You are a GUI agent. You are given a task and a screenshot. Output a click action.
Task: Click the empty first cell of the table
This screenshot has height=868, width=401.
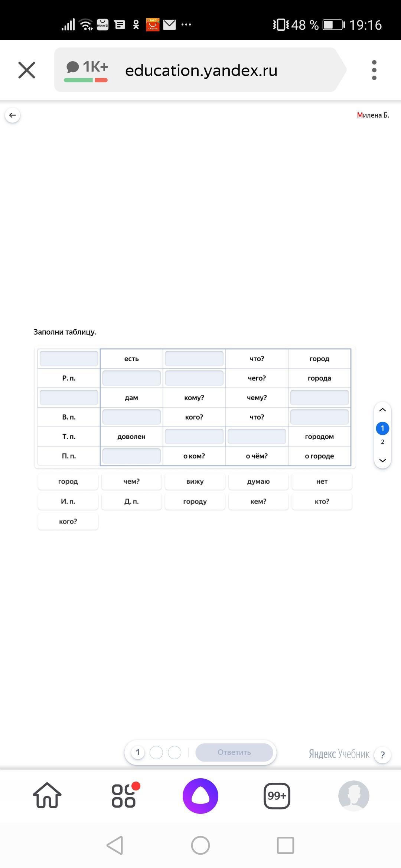pyautogui.click(x=69, y=359)
